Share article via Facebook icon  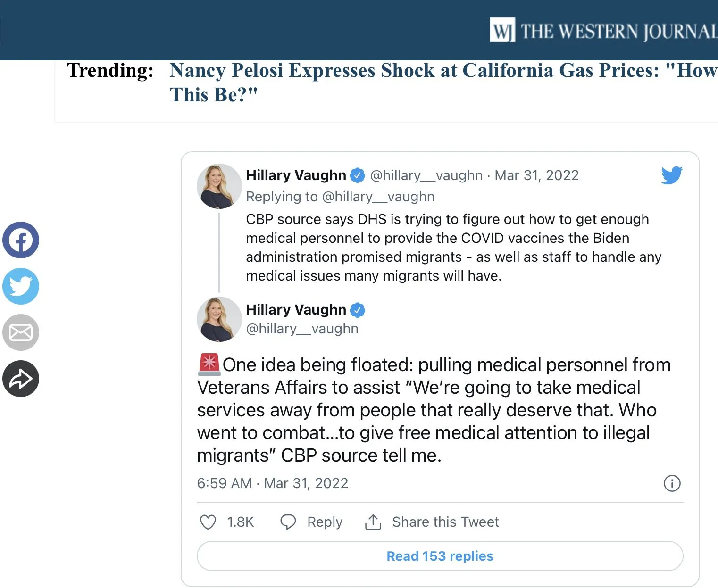21,240
